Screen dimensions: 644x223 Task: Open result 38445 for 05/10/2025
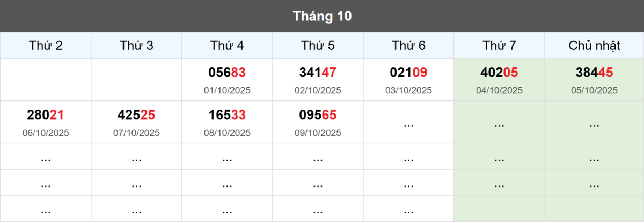(594, 73)
